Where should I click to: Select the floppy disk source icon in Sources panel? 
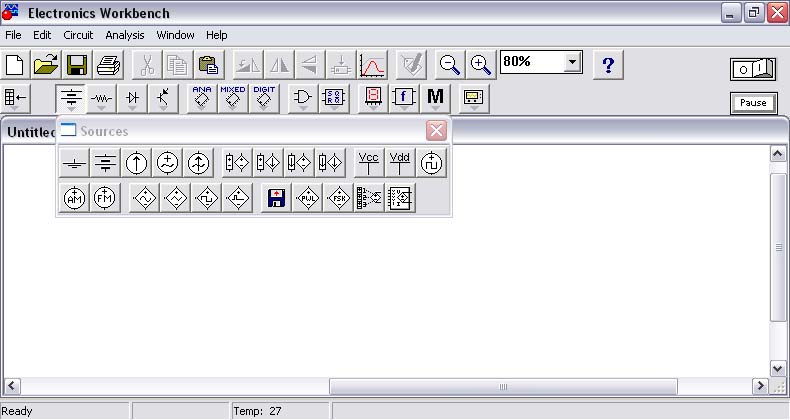[x=276, y=198]
